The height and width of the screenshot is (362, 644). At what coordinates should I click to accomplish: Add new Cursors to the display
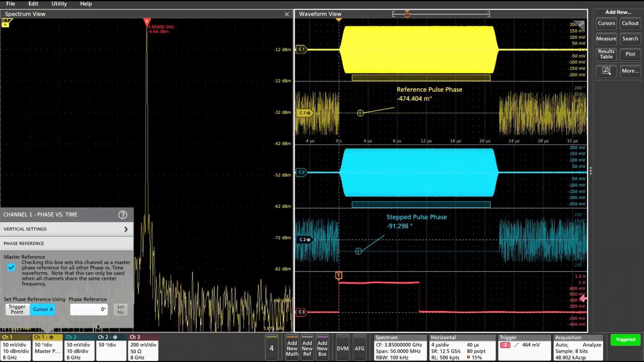click(x=606, y=23)
